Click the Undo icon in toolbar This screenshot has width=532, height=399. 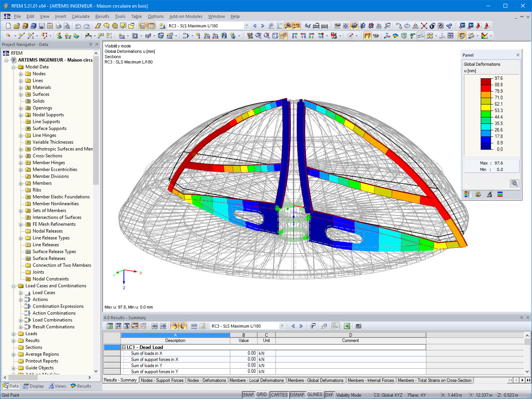click(x=79, y=26)
